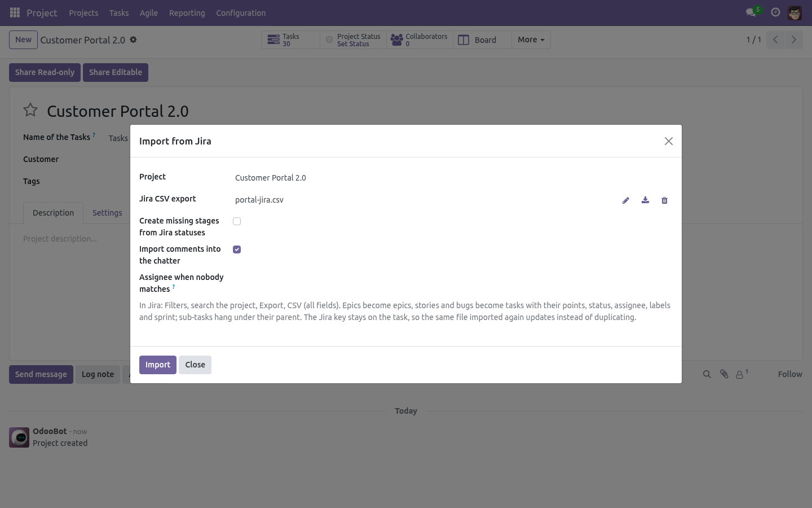
Task: Click Send message in chatter
Action: pos(41,374)
